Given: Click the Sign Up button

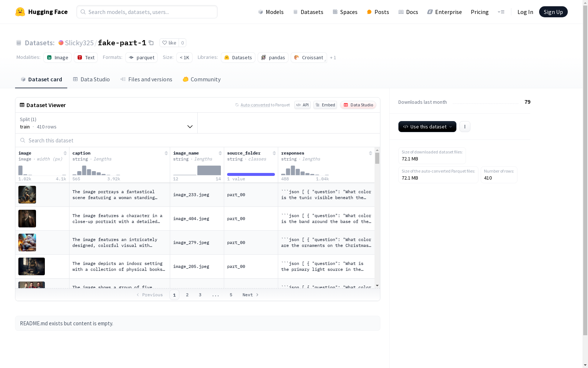Looking at the screenshot, I should click(553, 12).
